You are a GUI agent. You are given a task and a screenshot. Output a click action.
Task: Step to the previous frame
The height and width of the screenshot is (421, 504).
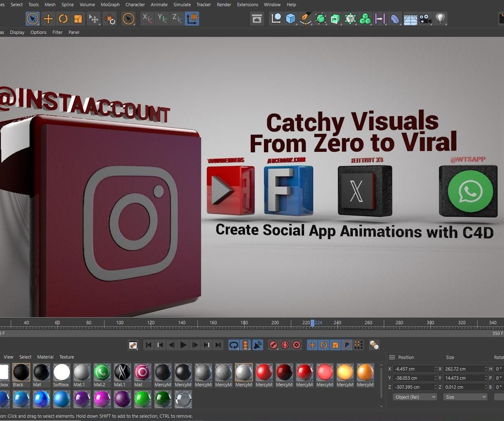tap(172, 345)
